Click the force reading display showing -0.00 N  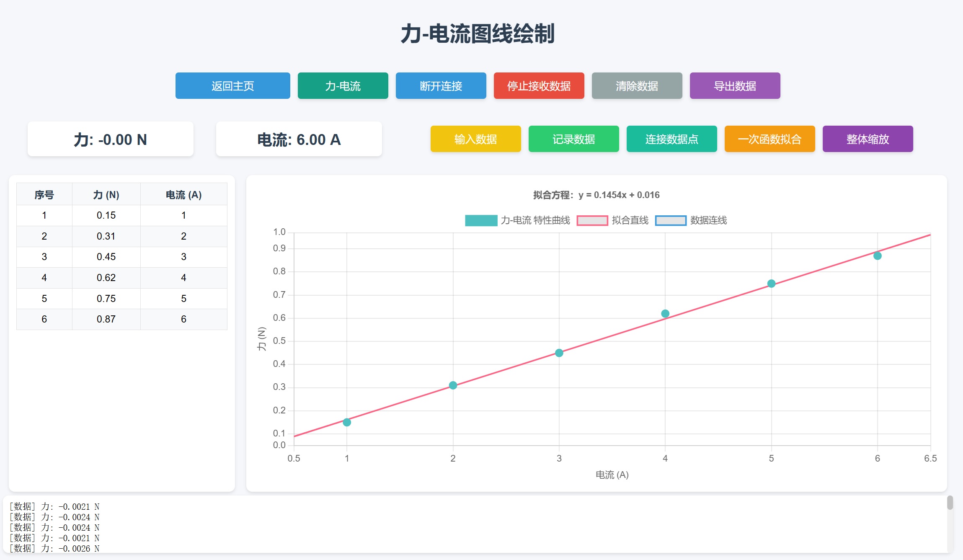click(x=110, y=139)
